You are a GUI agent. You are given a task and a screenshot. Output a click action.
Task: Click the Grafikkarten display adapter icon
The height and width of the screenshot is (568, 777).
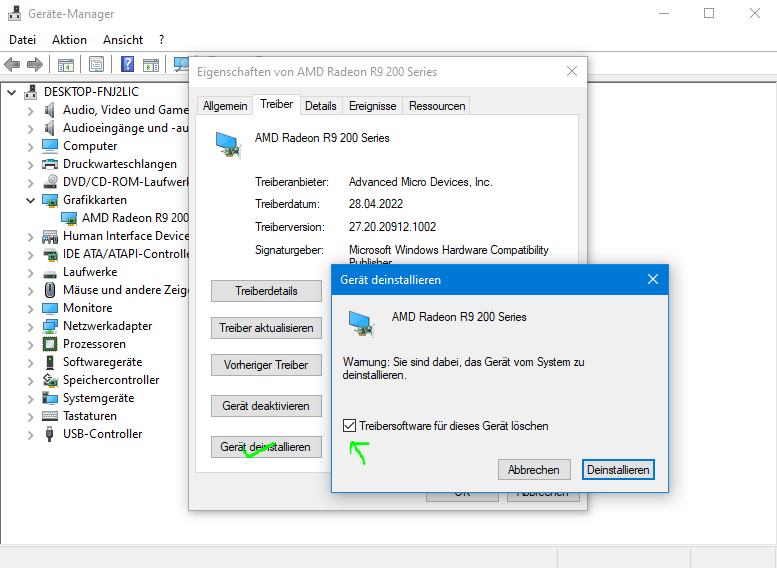(50, 200)
